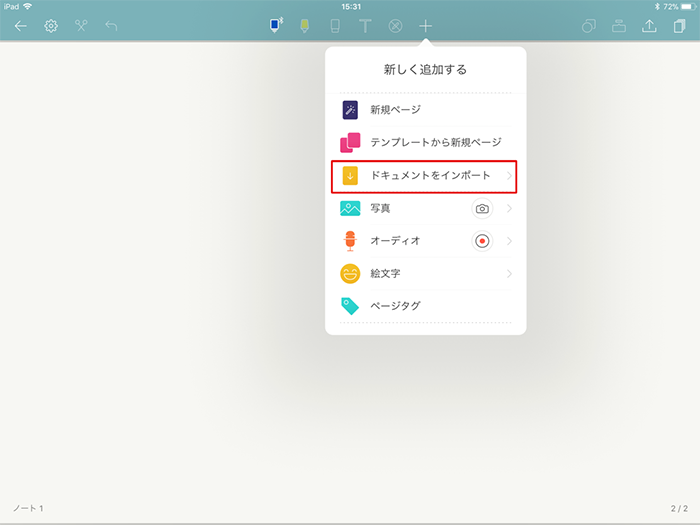Tap the bookmark-style icon near share

pyautogui.click(x=619, y=26)
